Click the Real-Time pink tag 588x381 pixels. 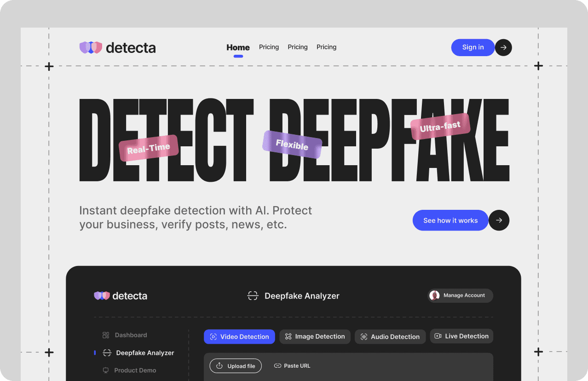[x=149, y=148]
